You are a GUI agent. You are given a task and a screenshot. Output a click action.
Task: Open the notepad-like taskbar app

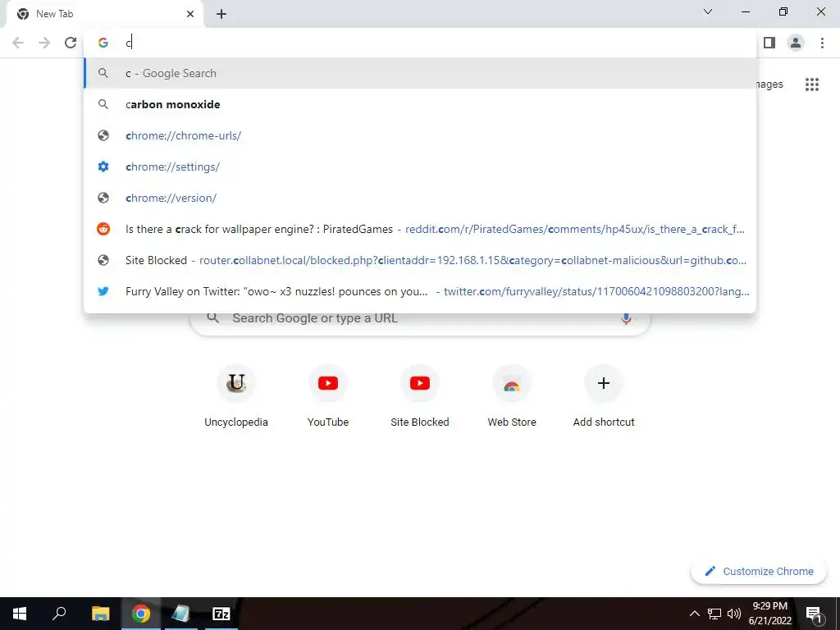(x=180, y=614)
